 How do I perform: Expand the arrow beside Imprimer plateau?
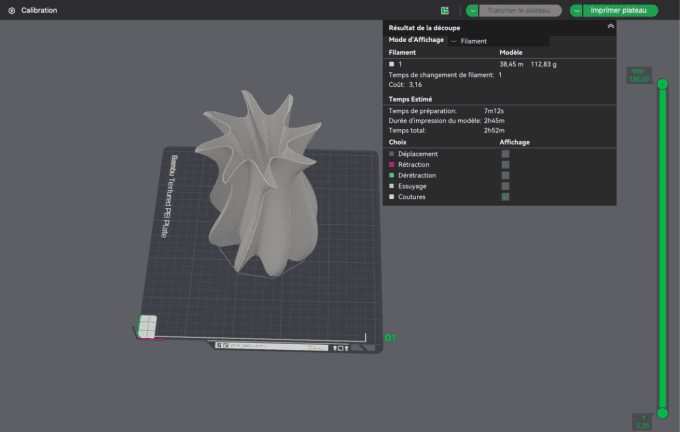(x=577, y=10)
